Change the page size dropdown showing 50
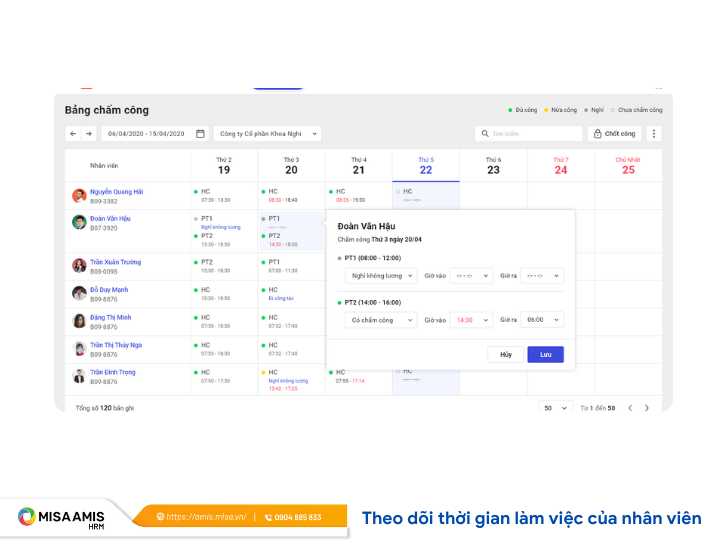The width and height of the screenshot is (720, 540). tap(555, 408)
